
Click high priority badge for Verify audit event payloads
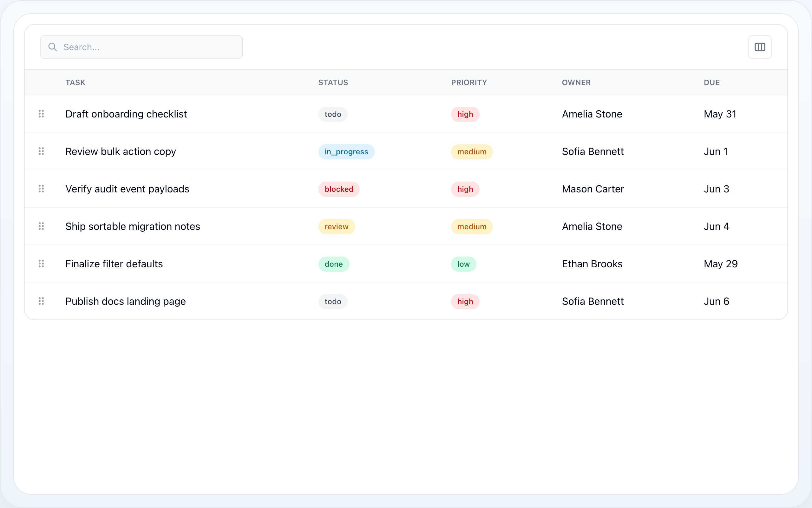coord(465,189)
